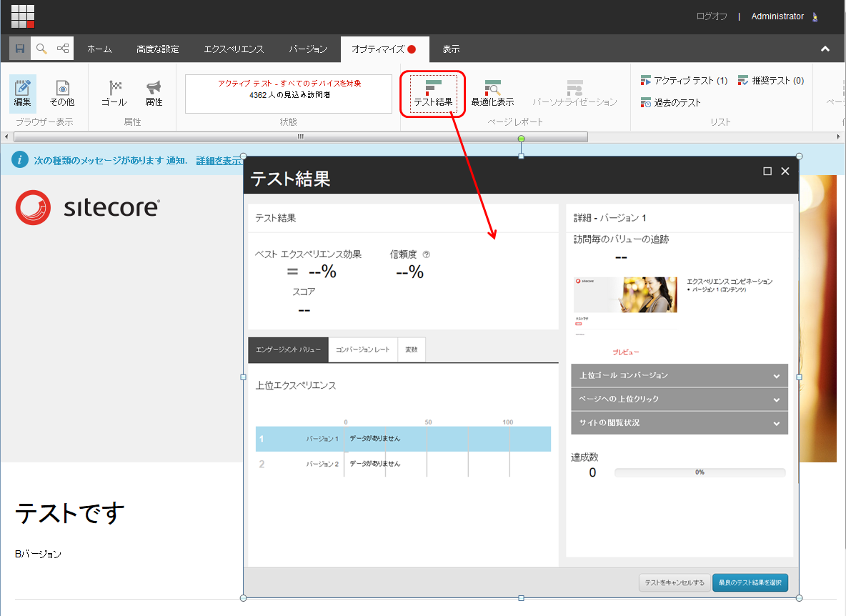Expand サイトの閲覧状況 section
Viewport: 846px width, 616px height.
[680, 423]
